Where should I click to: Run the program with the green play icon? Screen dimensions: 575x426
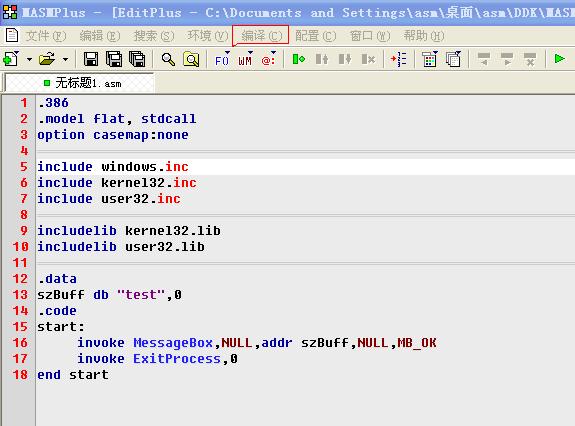[x=559, y=58]
